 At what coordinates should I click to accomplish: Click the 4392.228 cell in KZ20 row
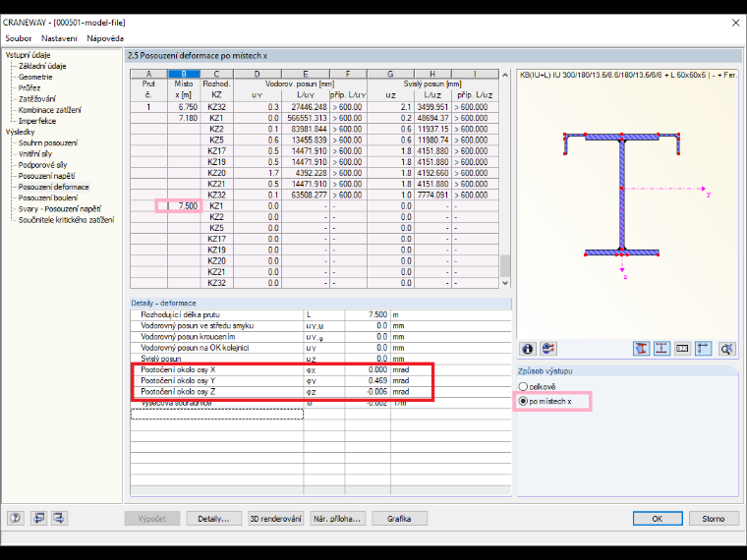[306, 173]
